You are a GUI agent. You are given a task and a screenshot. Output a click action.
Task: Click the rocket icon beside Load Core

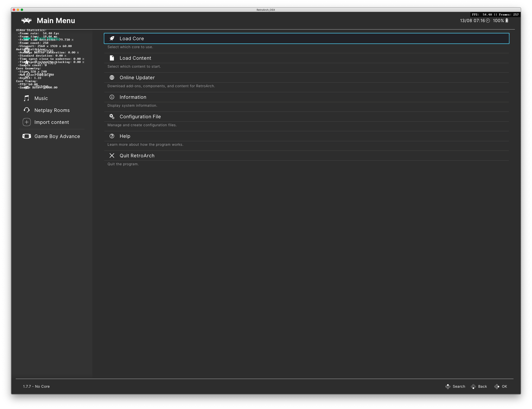tap(112, 38)
